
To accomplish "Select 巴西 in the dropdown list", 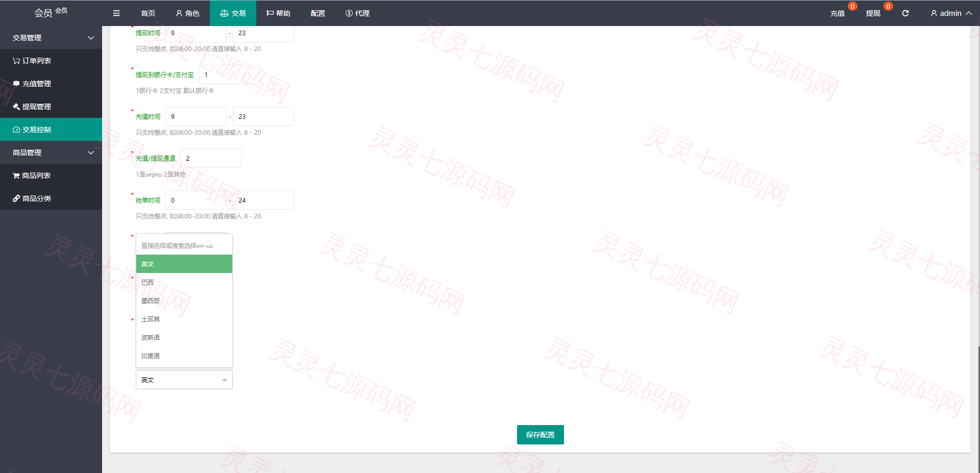I will pyautogui.click(x=184, y=282).
